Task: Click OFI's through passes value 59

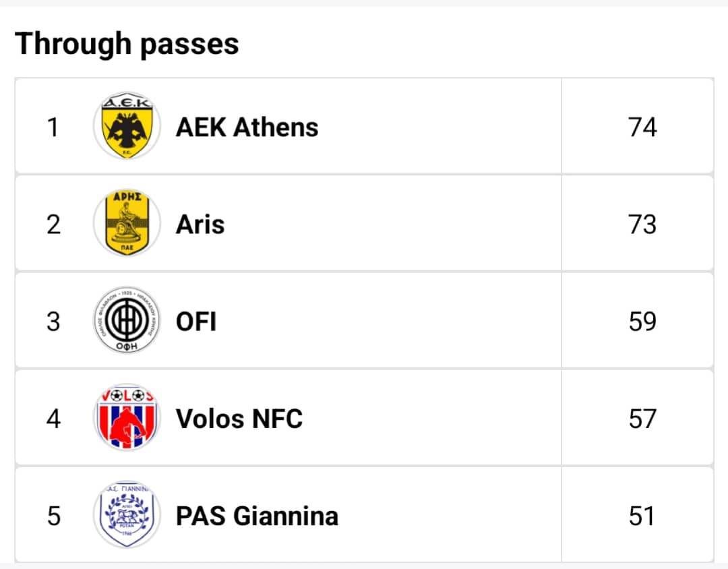Action: [x=642, y=322]
